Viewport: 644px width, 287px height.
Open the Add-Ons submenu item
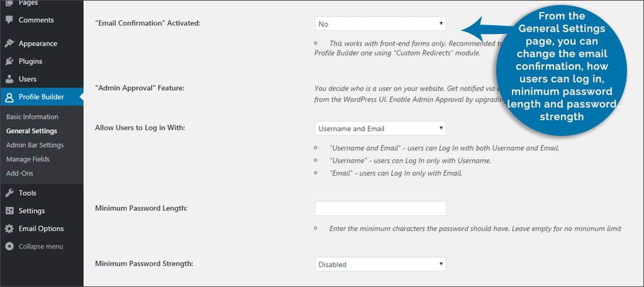coord(19,173)
